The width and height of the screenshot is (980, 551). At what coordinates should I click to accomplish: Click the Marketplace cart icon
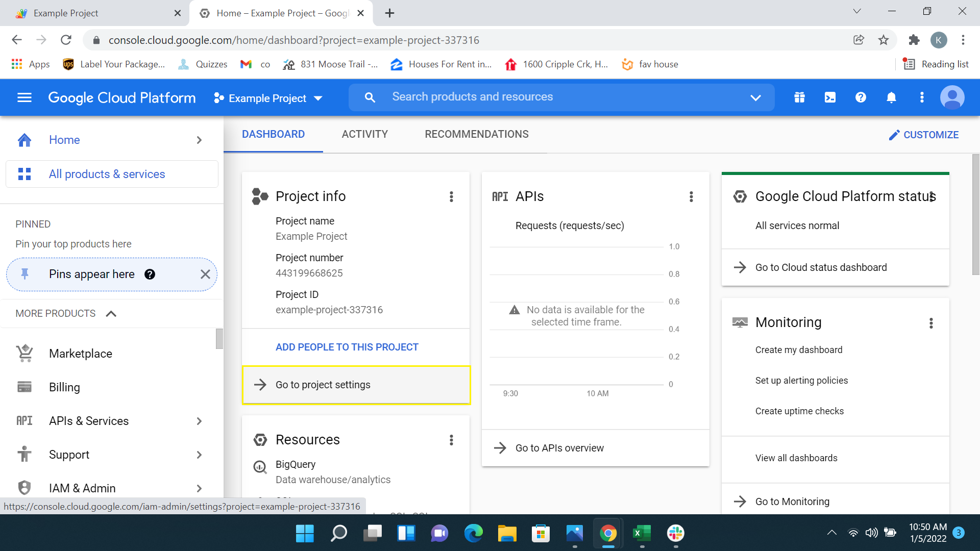pyautogui.click(x=24, y=353)
